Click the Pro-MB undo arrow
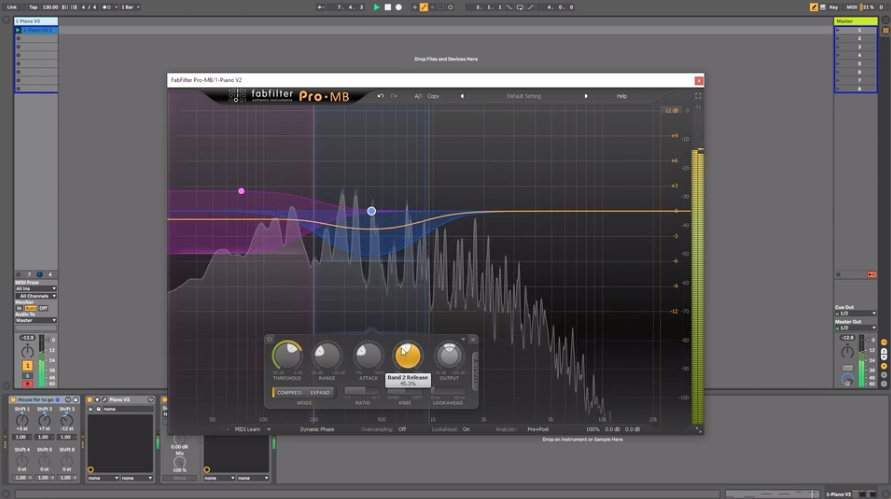The width and height of the screenshot is (891, 499). 381,96
